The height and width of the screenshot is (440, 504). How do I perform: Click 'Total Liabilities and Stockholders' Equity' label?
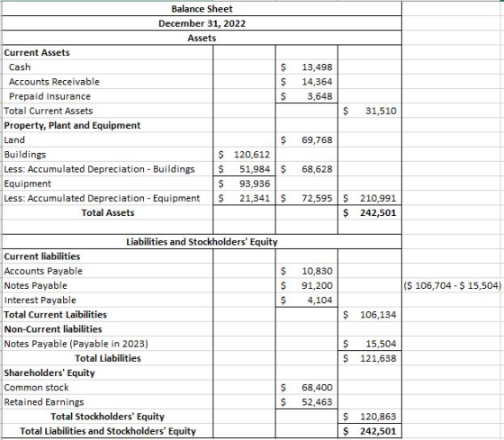point(108,431)
